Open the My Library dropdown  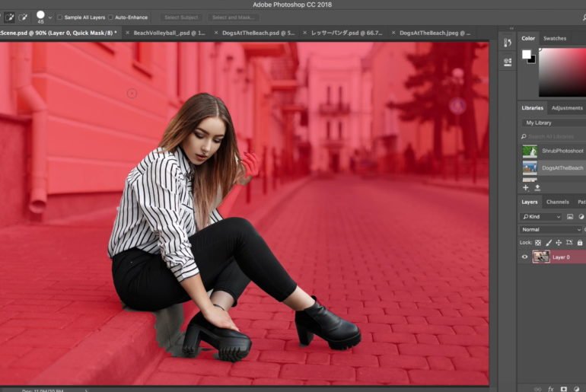point(553,123)
